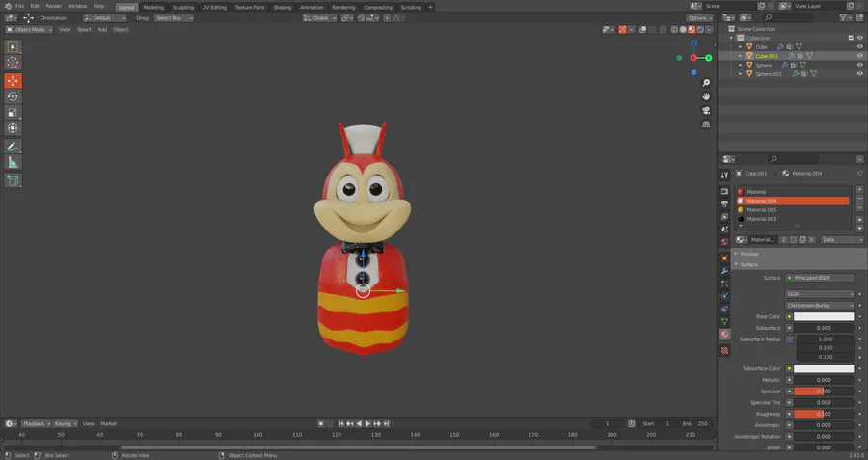Open the Scene properties tab
The width and height of the screenshot is (868, 460).
pos(724,230)
